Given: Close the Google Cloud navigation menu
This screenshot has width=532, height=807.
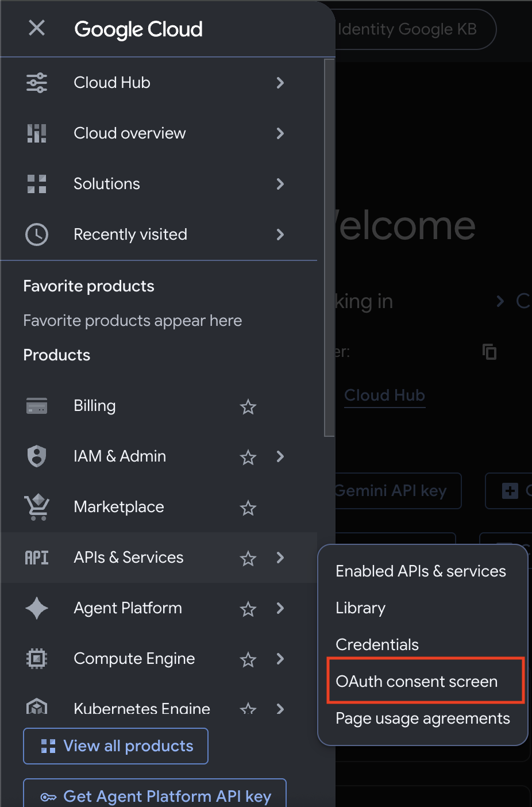Looking at the screenshot, I should click(37, 28).
